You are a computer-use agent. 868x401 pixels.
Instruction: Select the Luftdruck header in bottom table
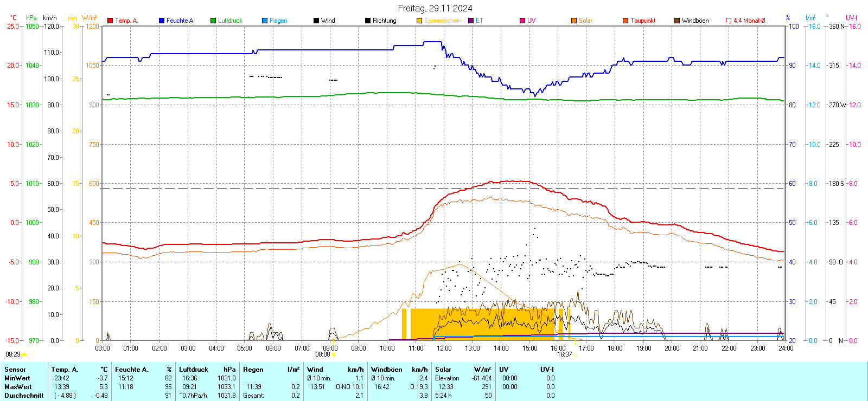click(x=194, y=370)
